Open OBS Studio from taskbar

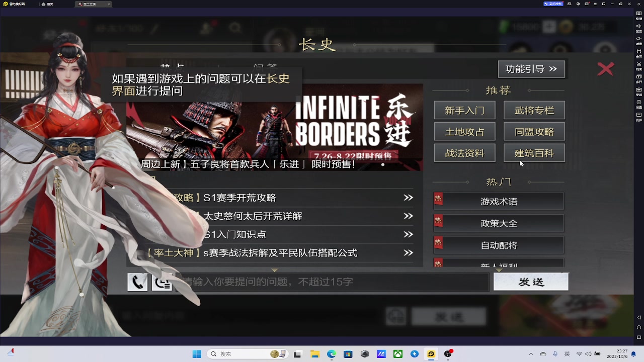click(447, 354)
